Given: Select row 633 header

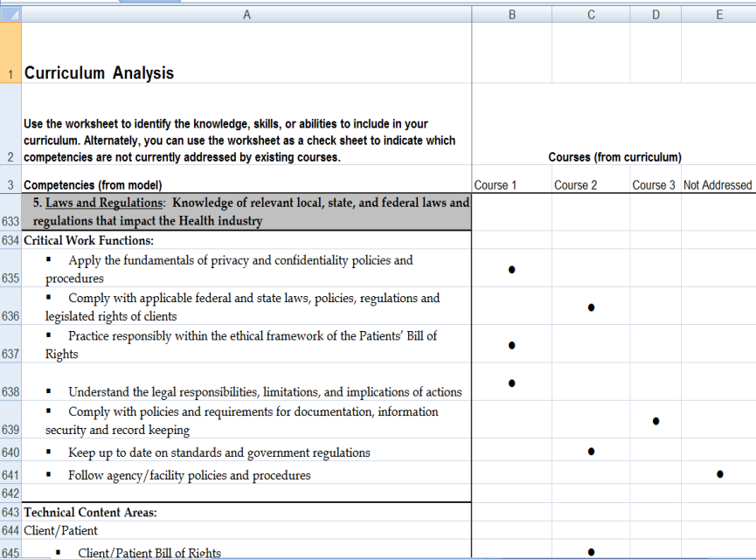Looking at the screenshot, I should (10, 221).
